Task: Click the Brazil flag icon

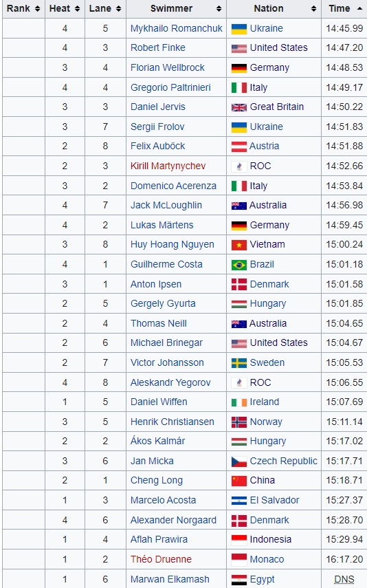Action: [x=238, y=265]
